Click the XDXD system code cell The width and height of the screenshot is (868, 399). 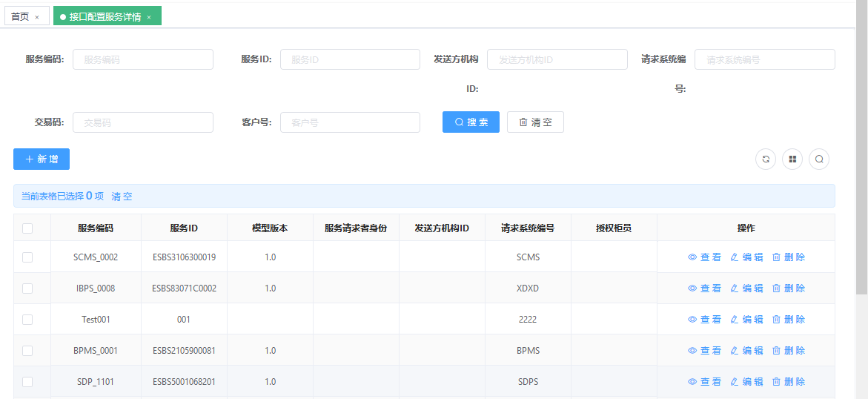(528, 288)
